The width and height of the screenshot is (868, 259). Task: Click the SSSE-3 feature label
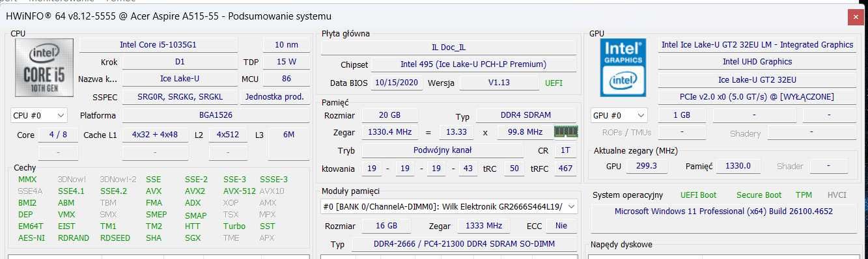[x=273, y=180]
